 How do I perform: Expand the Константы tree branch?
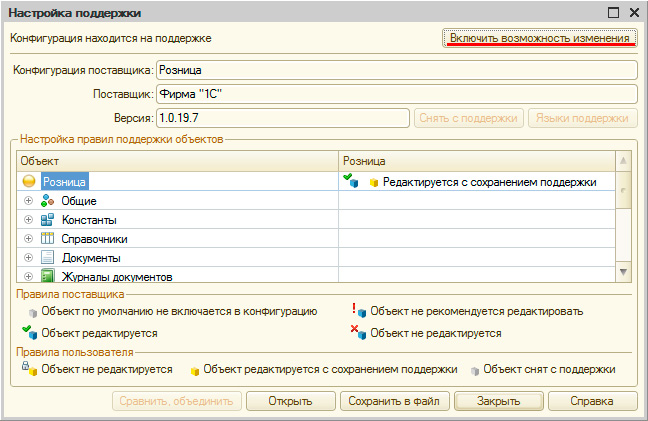point(29,220)
